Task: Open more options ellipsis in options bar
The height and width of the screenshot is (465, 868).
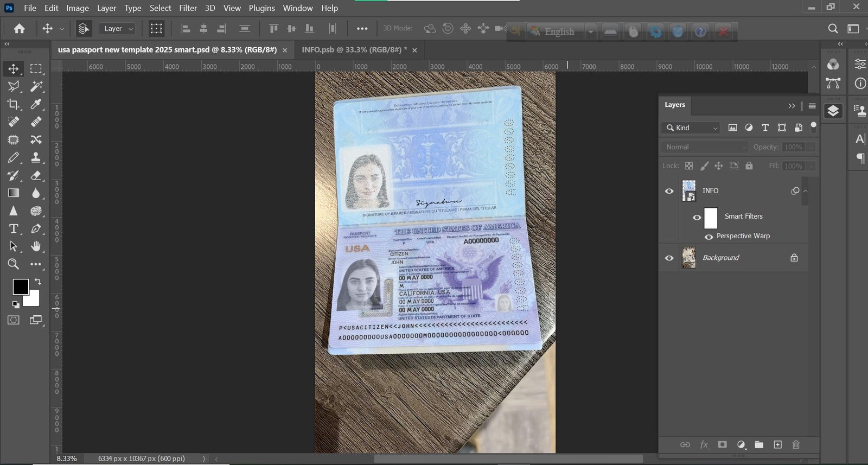Action: [x=362, y=29]
